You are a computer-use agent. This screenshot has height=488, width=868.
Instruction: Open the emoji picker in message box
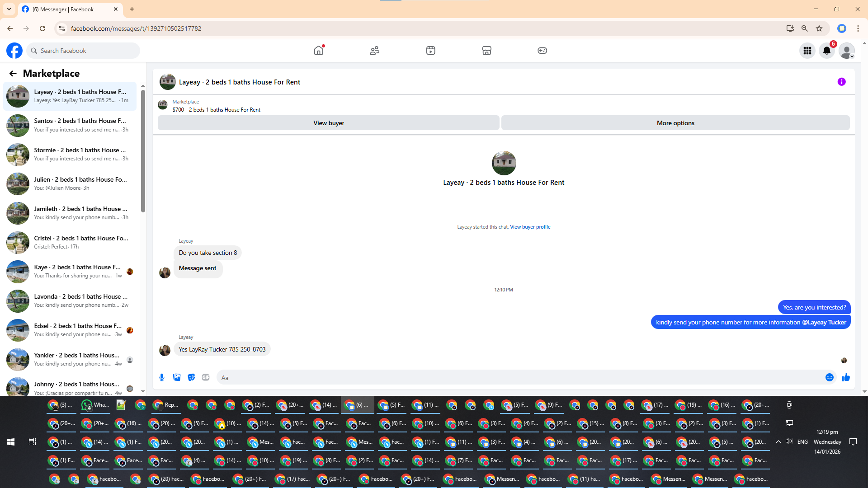[829, 377]
